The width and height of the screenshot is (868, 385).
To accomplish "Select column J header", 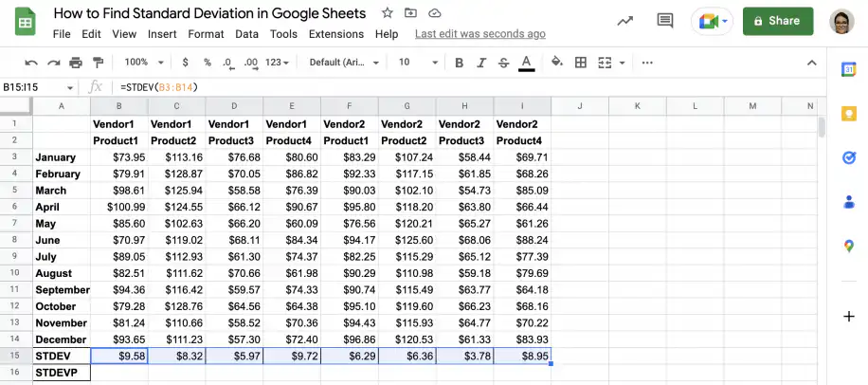I will (x=580, y=106).
